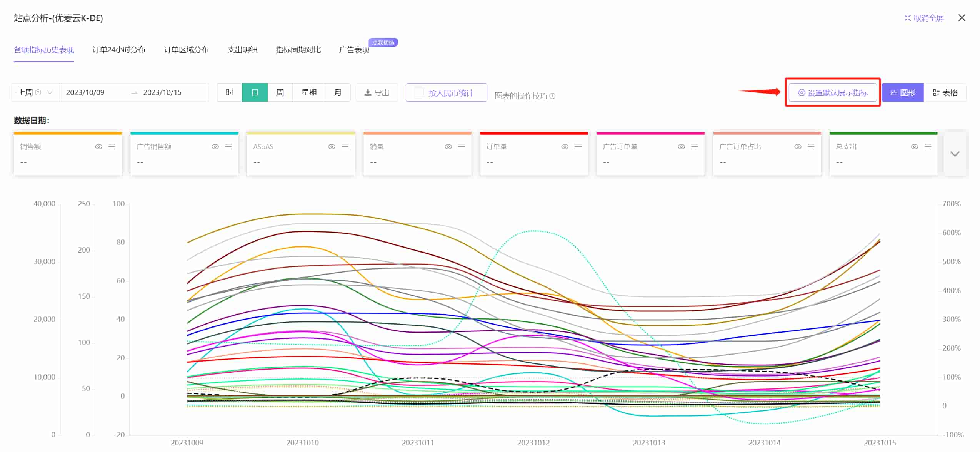Open the 广告表现 tab
The height and width of the screenshot is (452, 980).
click(354, 50)
